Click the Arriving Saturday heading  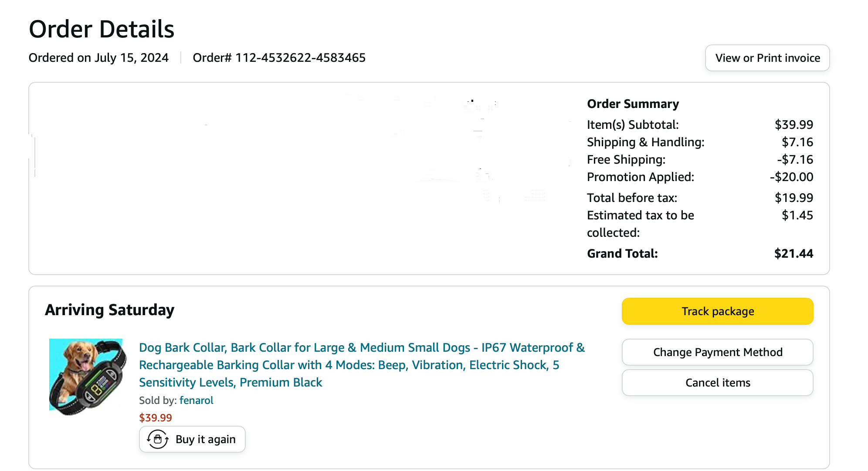click(109, 310)
